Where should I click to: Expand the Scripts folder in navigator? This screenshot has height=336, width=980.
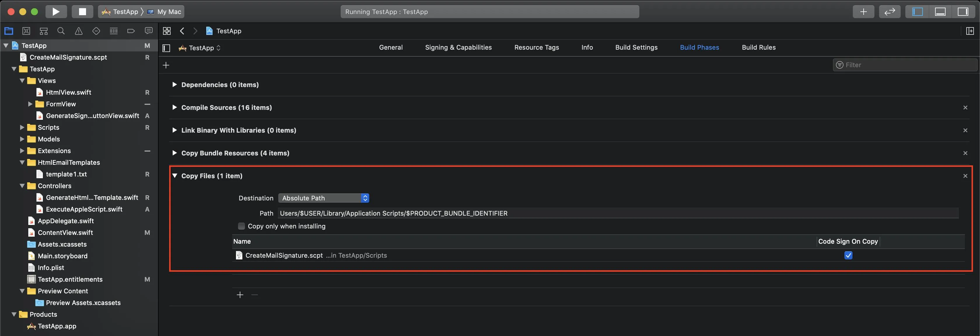pyautogui.click(x=22, y=127)
